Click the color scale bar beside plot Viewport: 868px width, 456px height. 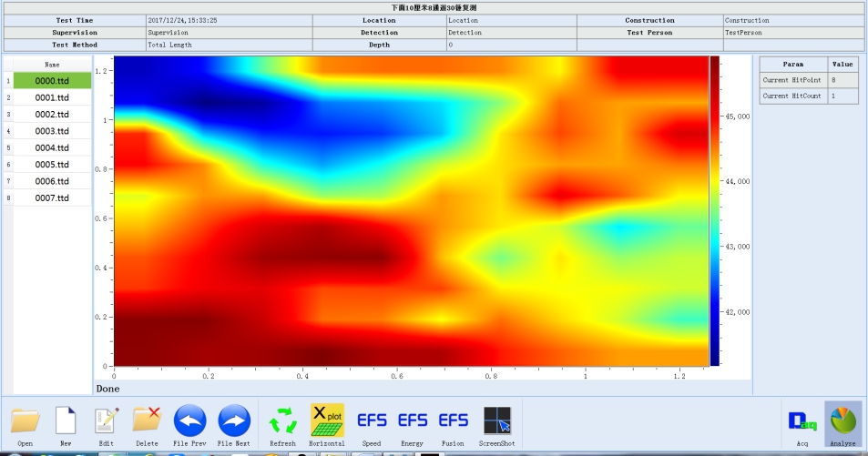714,209
